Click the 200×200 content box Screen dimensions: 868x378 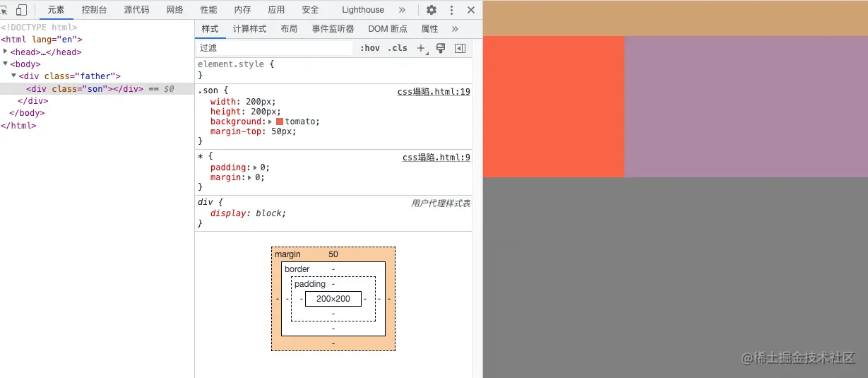click(333, 299)
